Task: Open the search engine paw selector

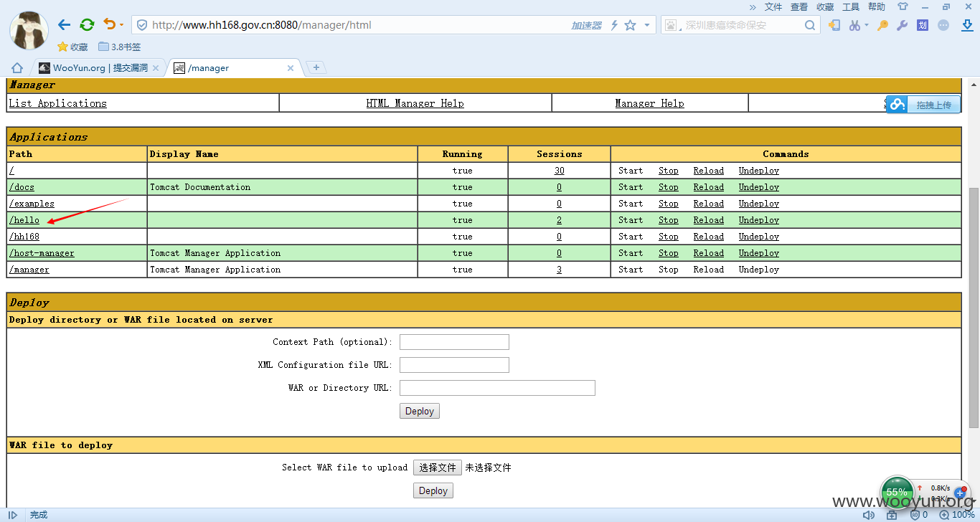Action: 672,25
